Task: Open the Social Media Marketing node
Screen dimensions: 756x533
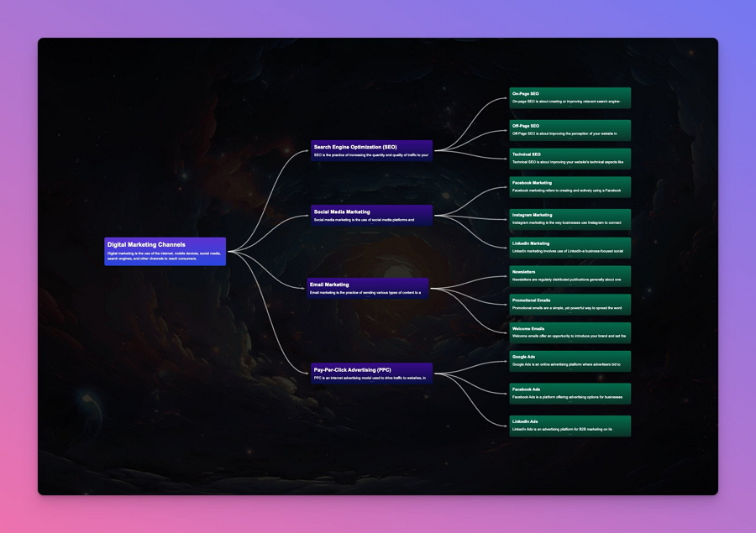Action: [372, 216]
